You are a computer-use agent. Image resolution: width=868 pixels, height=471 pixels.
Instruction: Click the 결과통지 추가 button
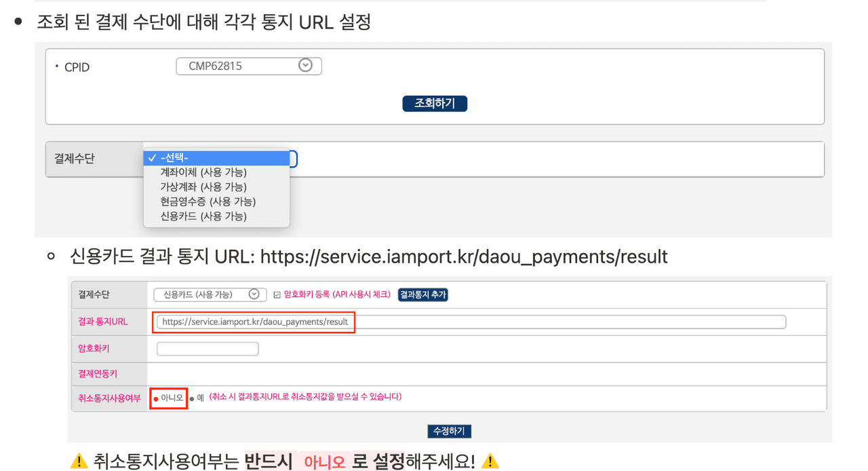(x=422, y=295)
